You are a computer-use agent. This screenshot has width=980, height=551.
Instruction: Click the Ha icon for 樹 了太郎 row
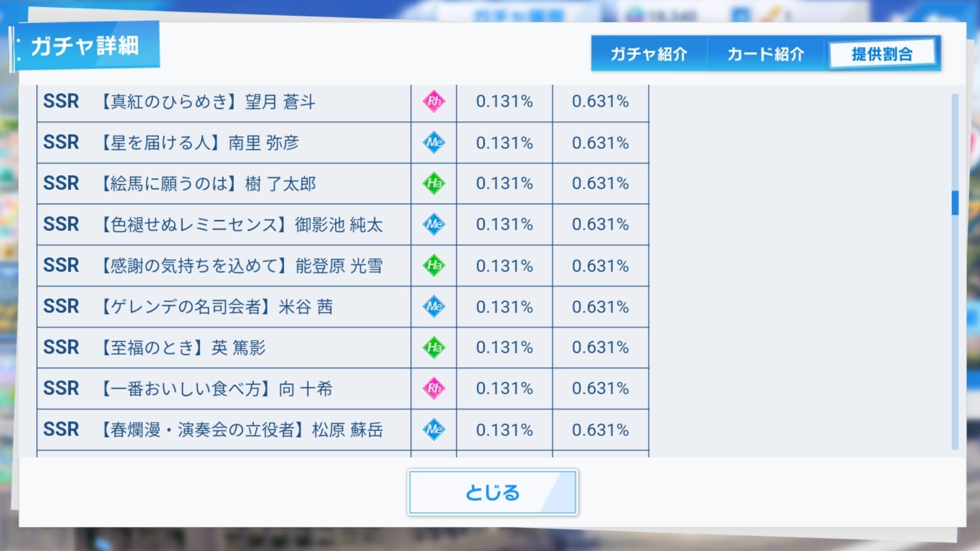(x=434, y=183)
